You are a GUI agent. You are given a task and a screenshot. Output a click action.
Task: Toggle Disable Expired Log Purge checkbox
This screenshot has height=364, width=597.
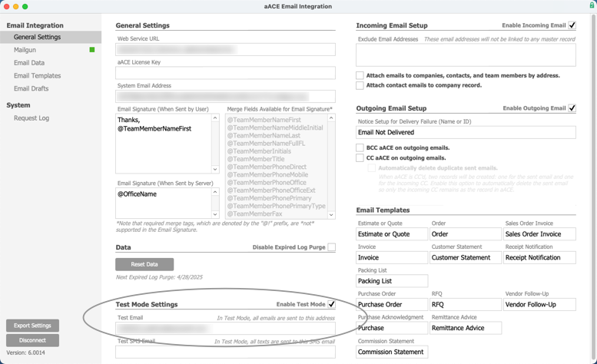pos(332,247)
